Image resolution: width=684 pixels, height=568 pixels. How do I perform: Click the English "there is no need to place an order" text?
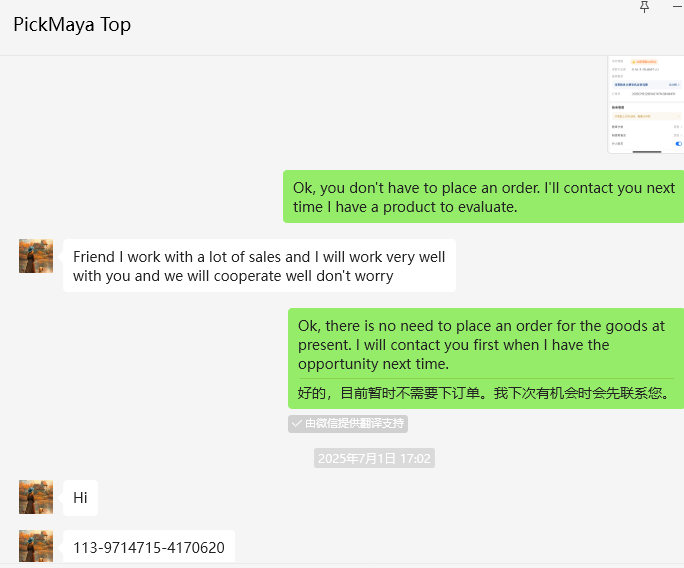[481, 344]
